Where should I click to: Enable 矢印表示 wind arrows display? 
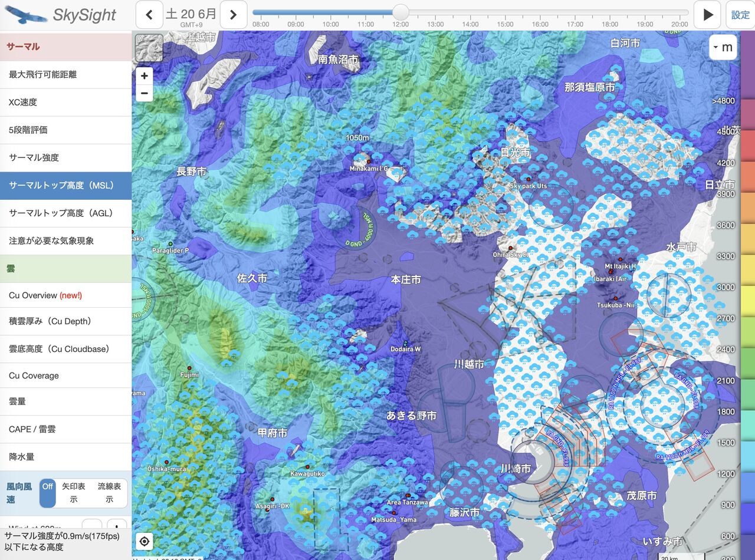pos(74,493)
